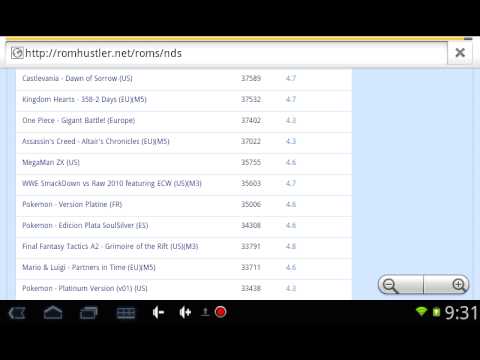Clear the URL with the X button
This screenshot has height=360, width=480.
[460, 53]
